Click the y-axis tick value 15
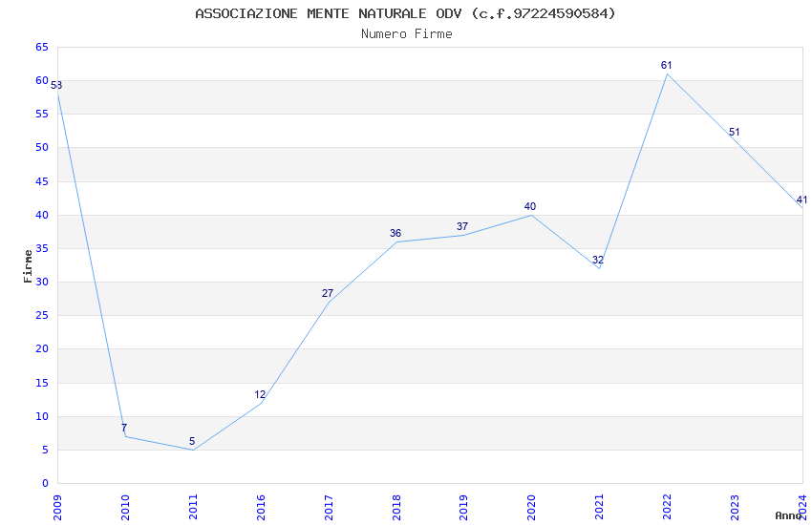The width and height of the screenshot is (812, 525). point(42,384)
